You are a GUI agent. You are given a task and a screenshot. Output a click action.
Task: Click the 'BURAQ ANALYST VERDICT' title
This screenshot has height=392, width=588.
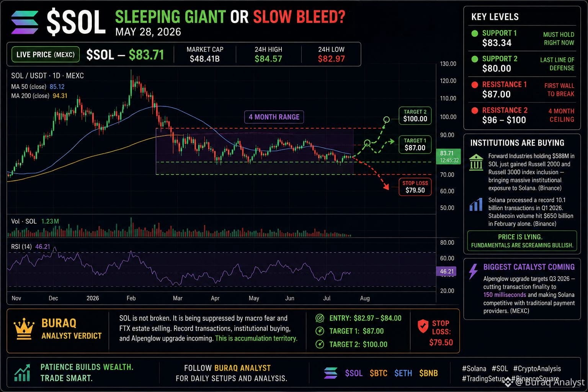(x=72, y=329)
